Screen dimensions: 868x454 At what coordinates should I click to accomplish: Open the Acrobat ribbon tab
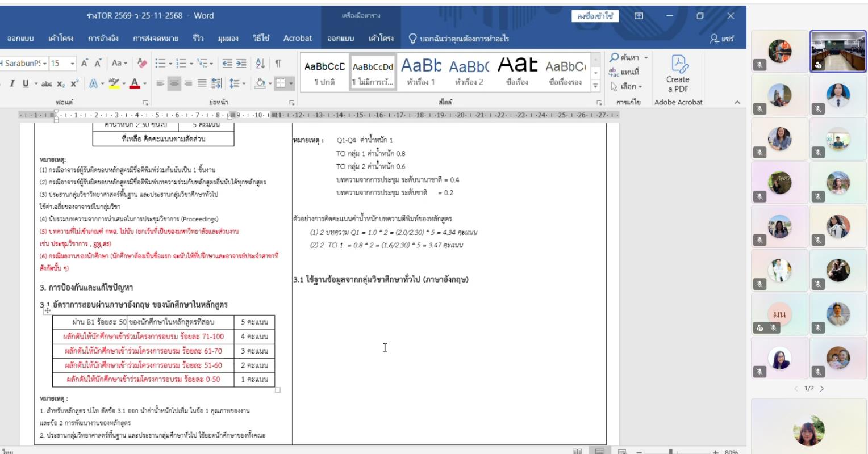[x=297, y=39]
